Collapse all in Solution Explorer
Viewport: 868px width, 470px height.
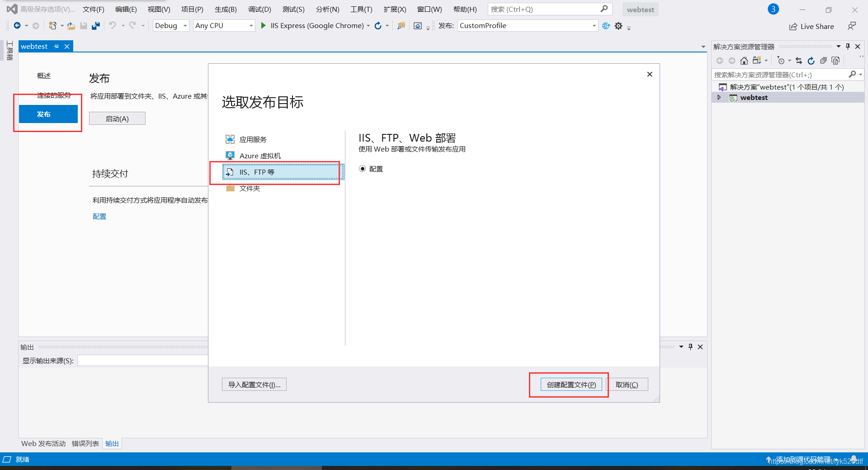823,61
